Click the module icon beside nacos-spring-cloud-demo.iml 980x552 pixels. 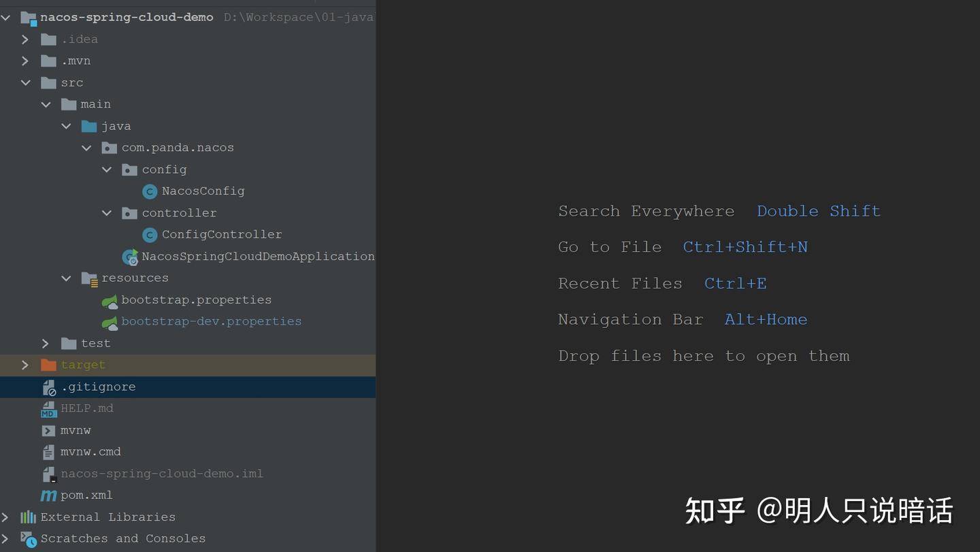pyautogui.click(x=48, y=473)
